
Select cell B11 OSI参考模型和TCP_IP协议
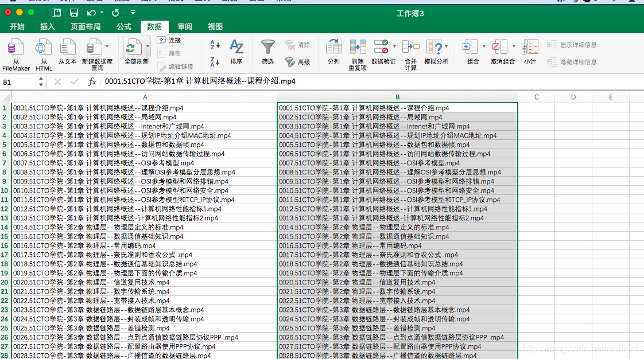(397, 200)
